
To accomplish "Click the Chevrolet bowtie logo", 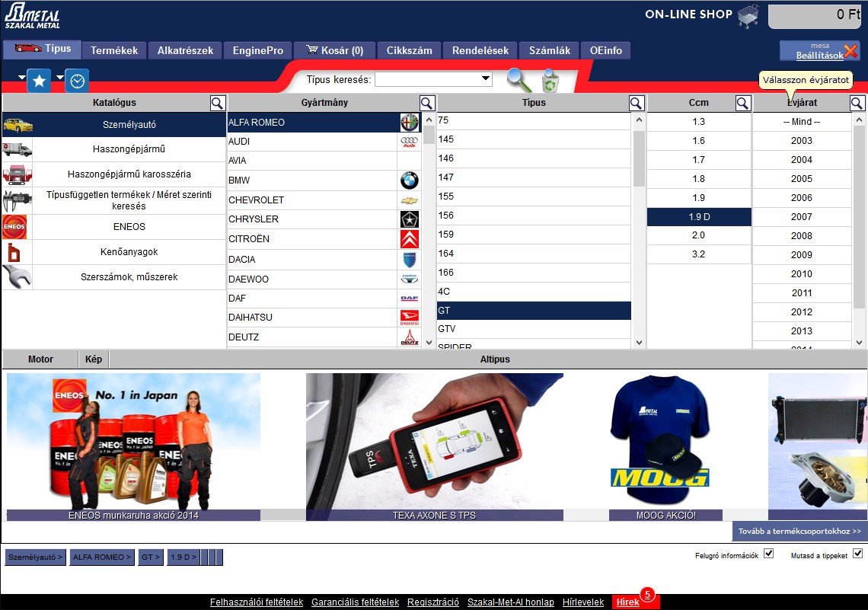I will tap(410, 200).
